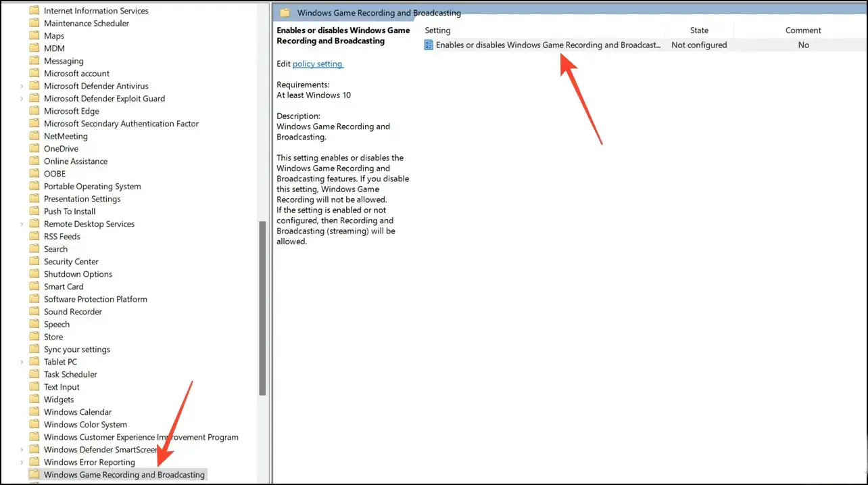Viewport: 868px width, 485px height.
Task: Click the OneDrive folder icon
Action: [x=34, y=149]
